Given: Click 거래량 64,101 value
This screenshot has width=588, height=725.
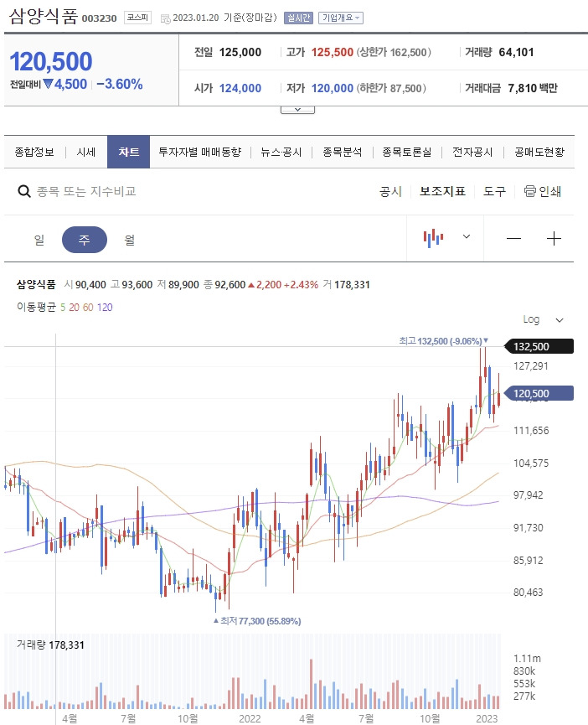Looking at the screenshot, I should pos(516,52).
